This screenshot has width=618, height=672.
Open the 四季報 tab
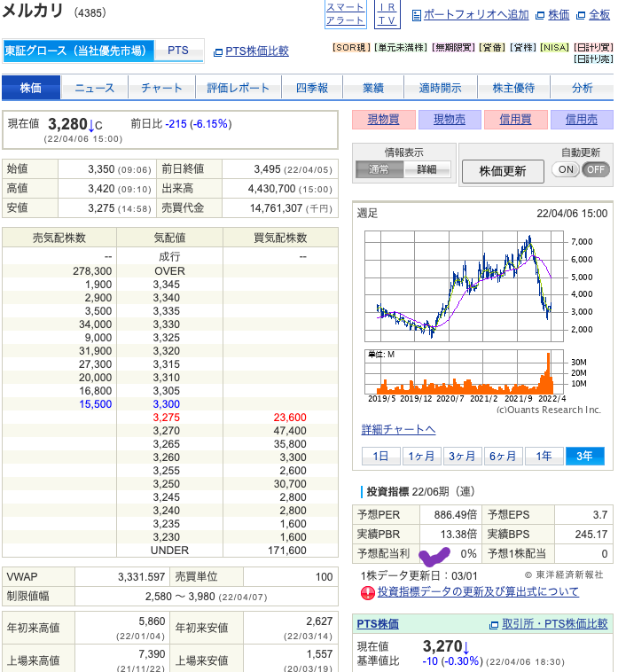click(312, 88)
